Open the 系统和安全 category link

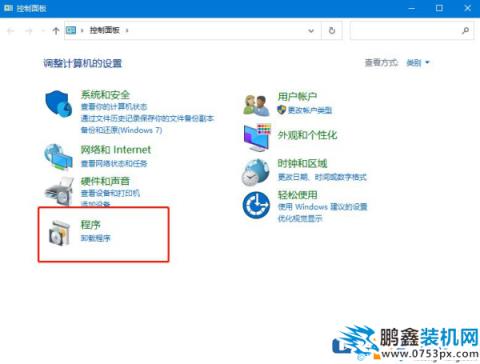point(105,95)
